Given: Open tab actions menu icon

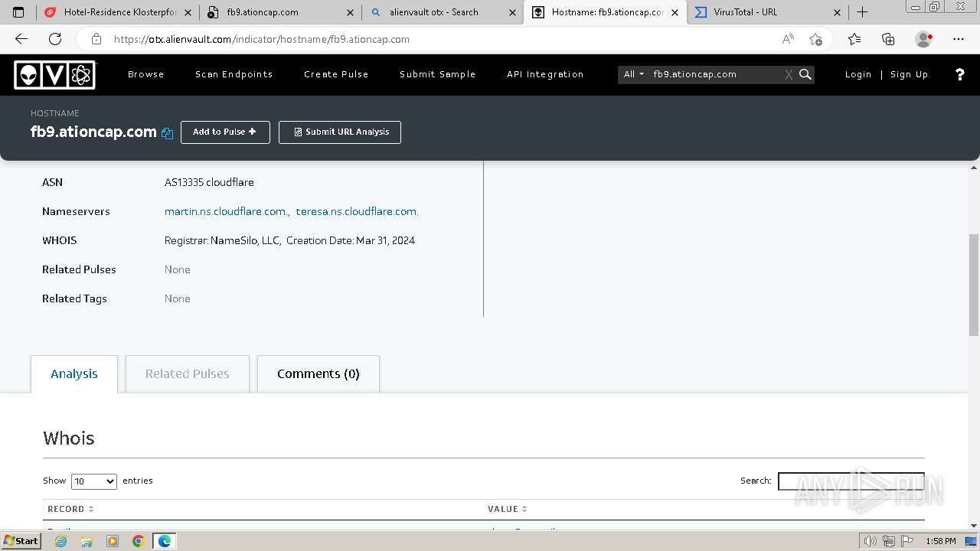Looking at the screenshot, I should [x=19, y=12].
